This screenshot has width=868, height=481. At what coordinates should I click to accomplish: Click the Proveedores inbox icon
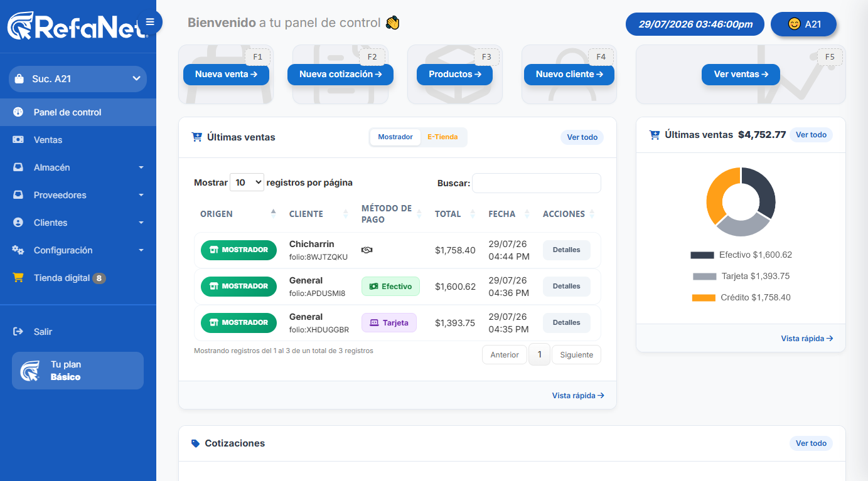pos(18,195)
